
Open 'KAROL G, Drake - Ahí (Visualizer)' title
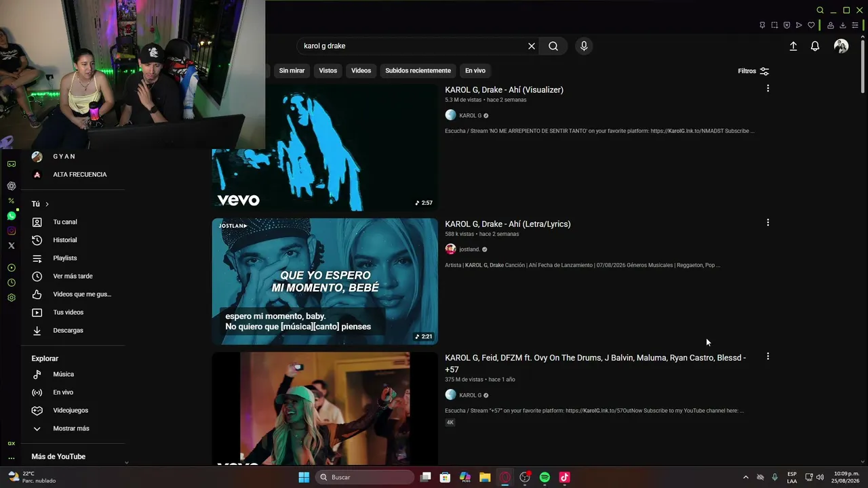(504, 89)
